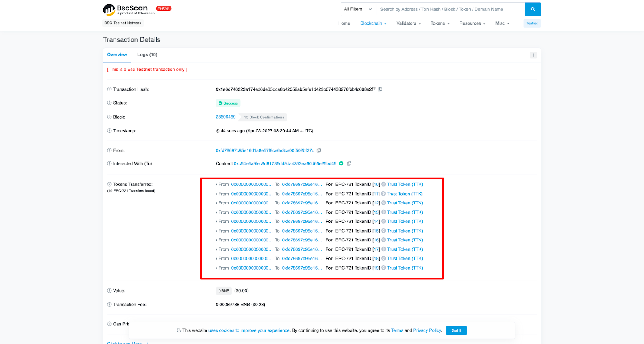
Task: Click the Block help question icon
Action: pos(109,117)
